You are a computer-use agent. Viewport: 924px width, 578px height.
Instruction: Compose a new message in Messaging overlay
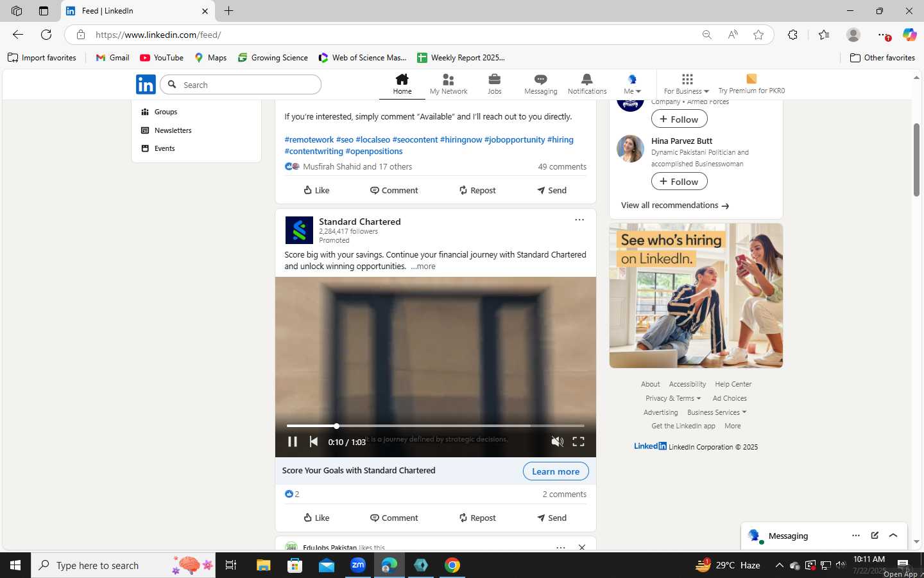click(x=875, y=536)
